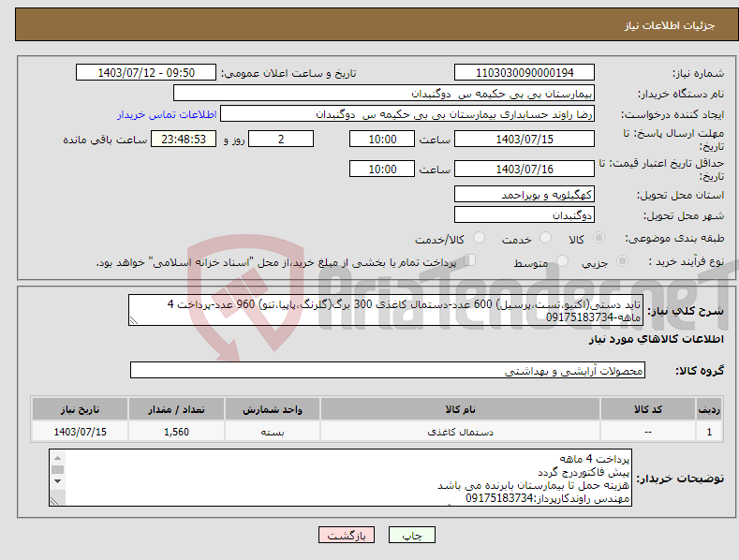This screenshot has height=560, width=739.
Task: Click the واحد شمارش column header
Action: [273, 409]
